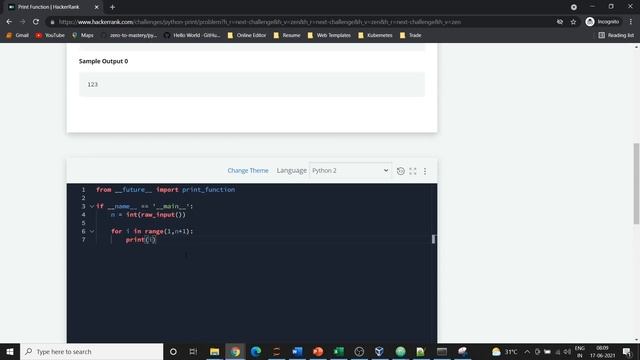The image size is (640, 360).
Task: Open the Incognito profile button
Action: tap(602, 22)
